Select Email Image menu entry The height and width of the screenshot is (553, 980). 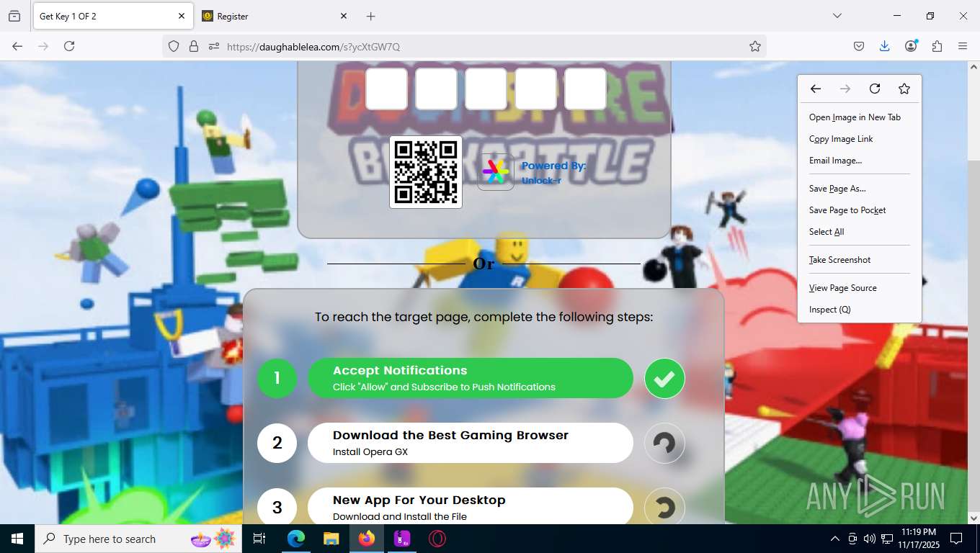click(835, 161)
